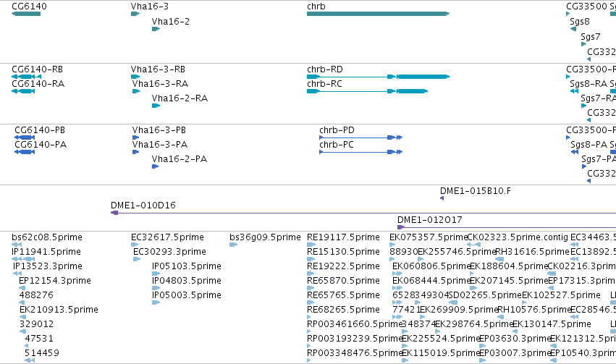Click the RP003348476.5prime EST marker
Image resolution: width=616 pixels, height=364 pixels.
pyautogui.click(x=309, y=360)
